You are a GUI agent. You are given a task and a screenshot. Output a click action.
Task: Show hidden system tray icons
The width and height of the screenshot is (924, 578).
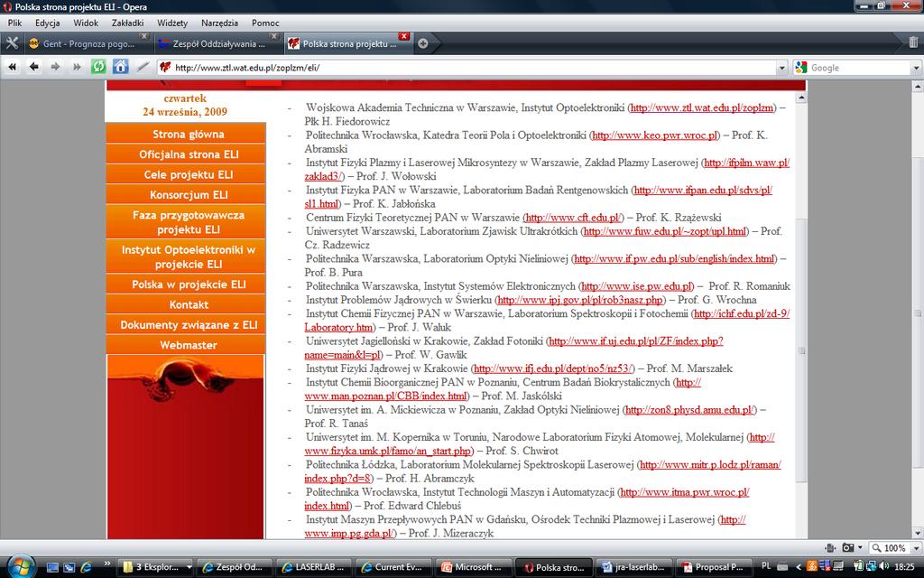pos(799,567)
